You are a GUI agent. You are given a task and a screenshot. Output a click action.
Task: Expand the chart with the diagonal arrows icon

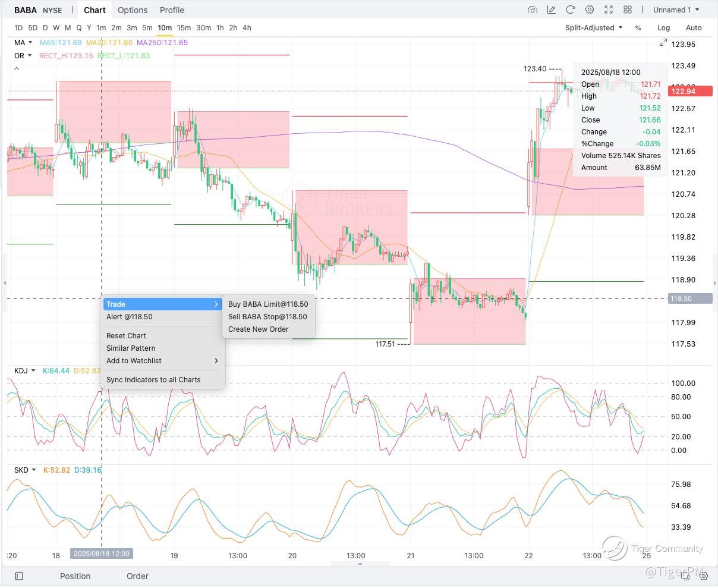[663, 43]
